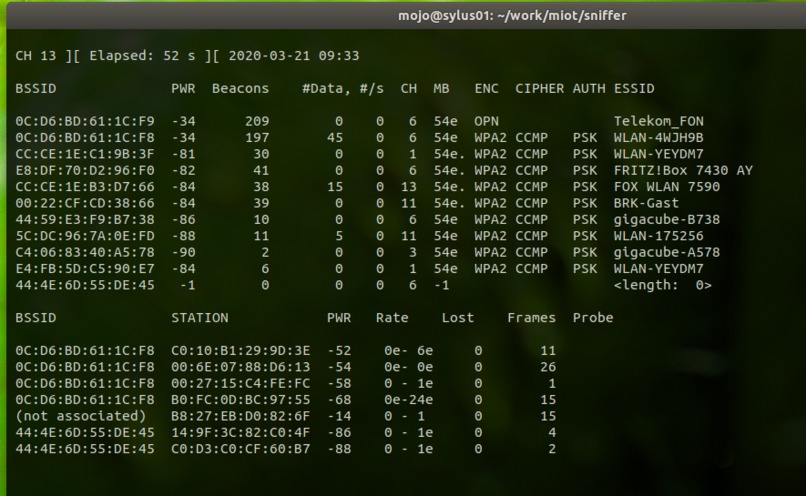The height and width of the screenshot is (496, 806).
Task: Select ESSID FOX WLAN 7590
Action: pyautogui.click(x=667, y=187)
